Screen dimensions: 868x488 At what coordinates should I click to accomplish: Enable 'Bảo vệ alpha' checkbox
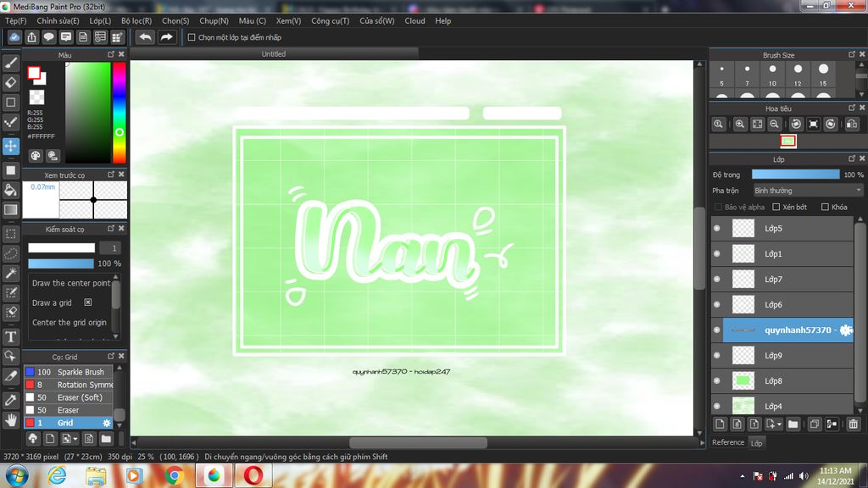718,207
